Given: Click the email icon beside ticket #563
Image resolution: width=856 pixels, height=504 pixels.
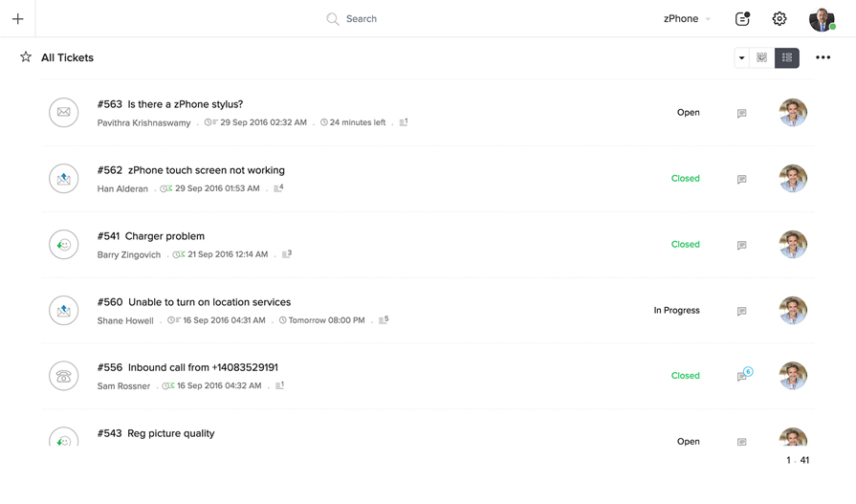Looking at the screenshot, I should click(x=64, y=113).
